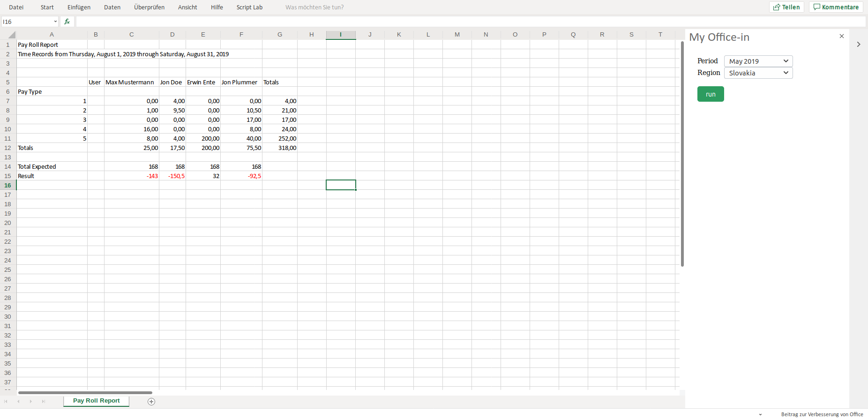The image size is (868, 419).
Task: Click the fx insert function icon
Action: 67,22
